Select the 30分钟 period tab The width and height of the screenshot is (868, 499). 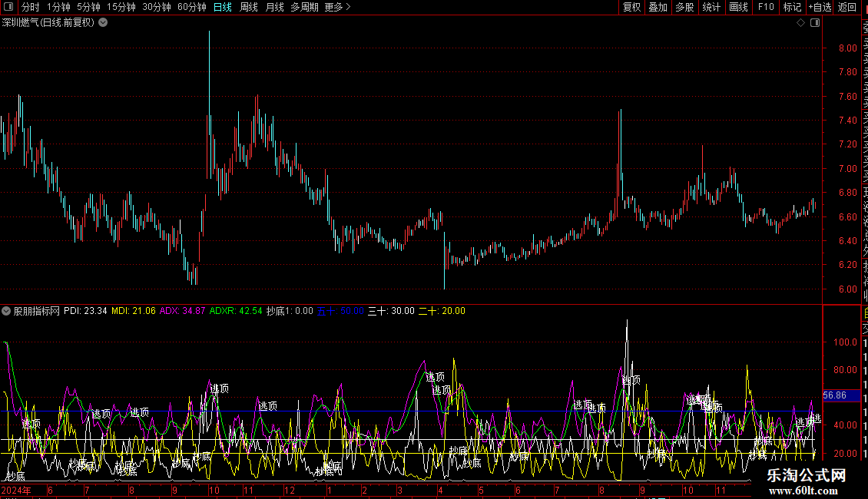pos(157,7)
